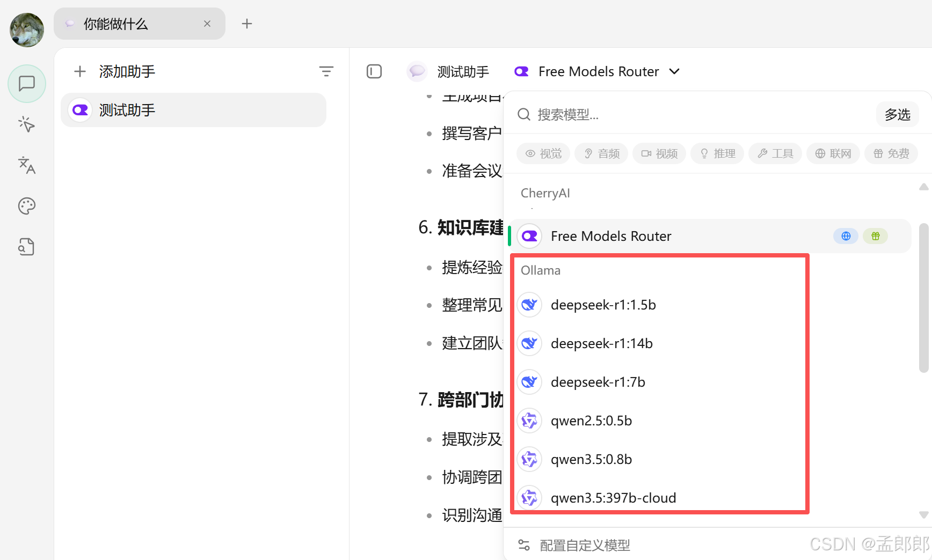Click the qwen3.5:397b-cloud model icon
Image resolution: width=932 pixels, height=560 pixels.
tap(529, 498)
